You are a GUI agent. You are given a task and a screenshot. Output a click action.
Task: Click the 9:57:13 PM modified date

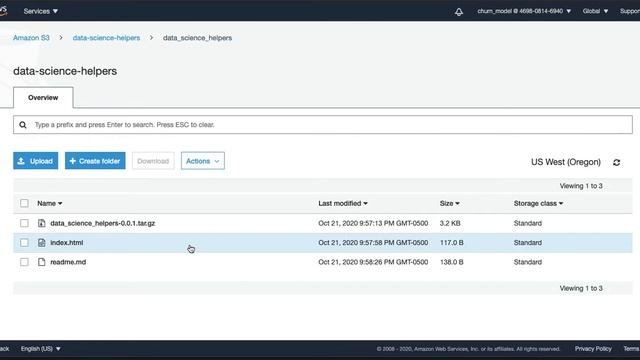pos(373,223)
